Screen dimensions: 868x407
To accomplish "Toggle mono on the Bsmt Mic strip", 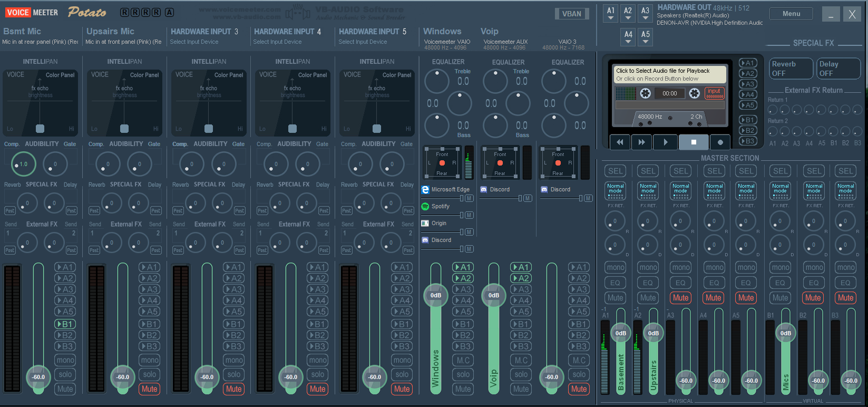I will [x=65, y=360].
